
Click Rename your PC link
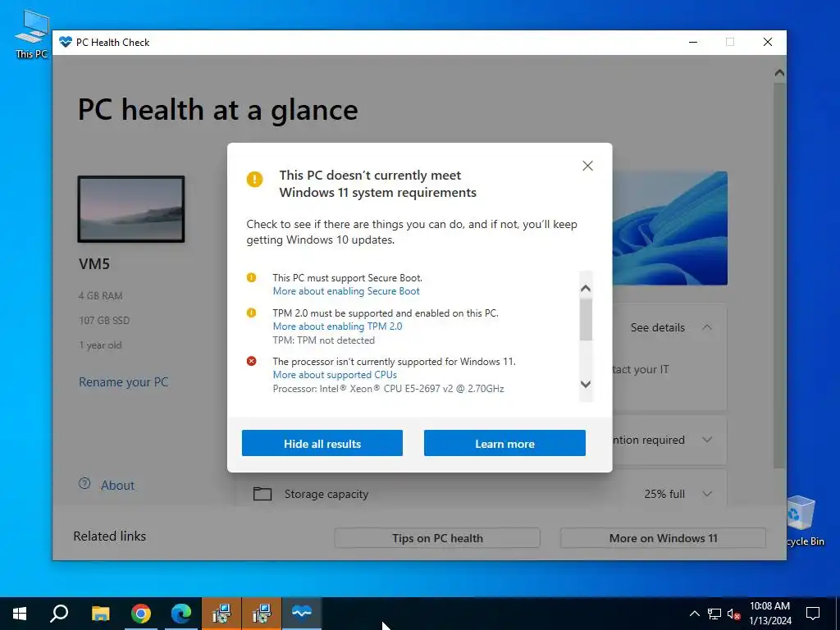tap(123, 382)
